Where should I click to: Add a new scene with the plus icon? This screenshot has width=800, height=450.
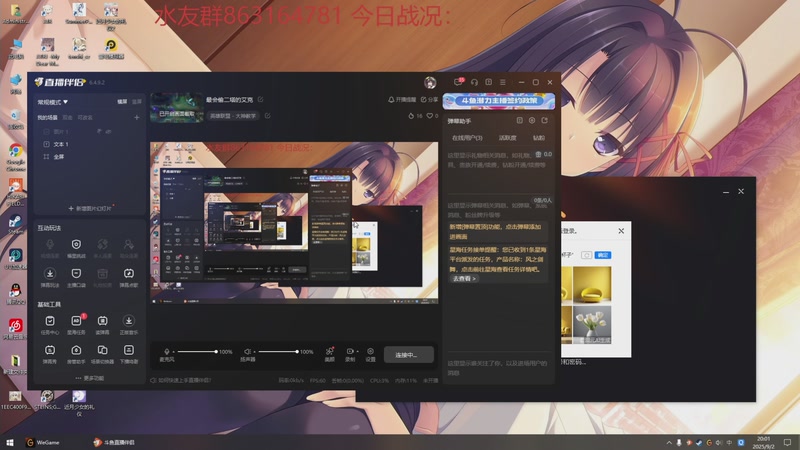[x=137, y=117]
